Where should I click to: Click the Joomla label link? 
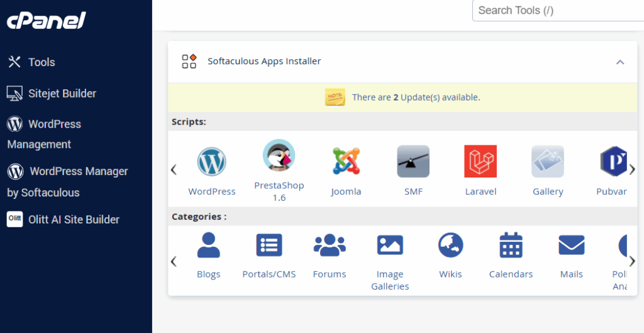click(x=346, y=191)
